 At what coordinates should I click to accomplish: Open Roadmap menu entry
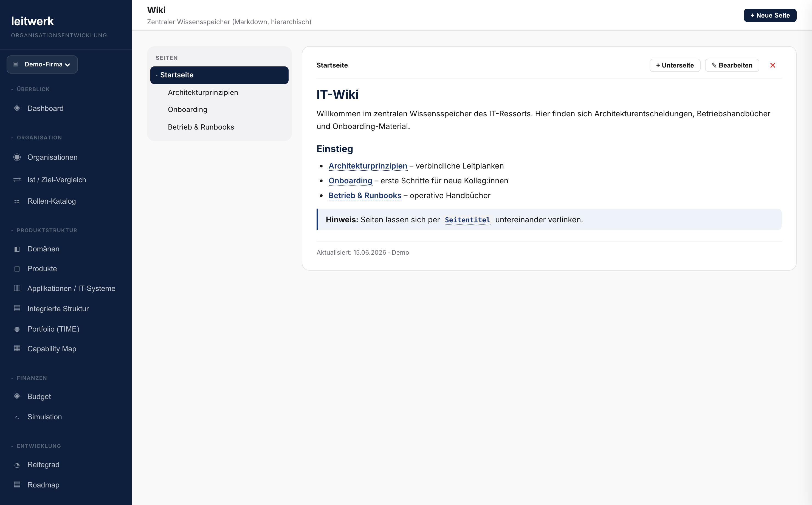43,485
